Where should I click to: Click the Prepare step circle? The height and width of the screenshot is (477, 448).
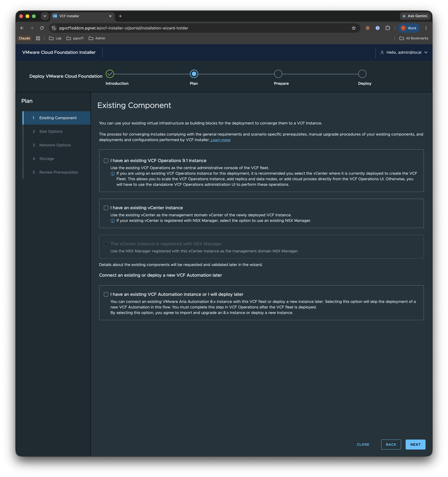pos(278,74)
